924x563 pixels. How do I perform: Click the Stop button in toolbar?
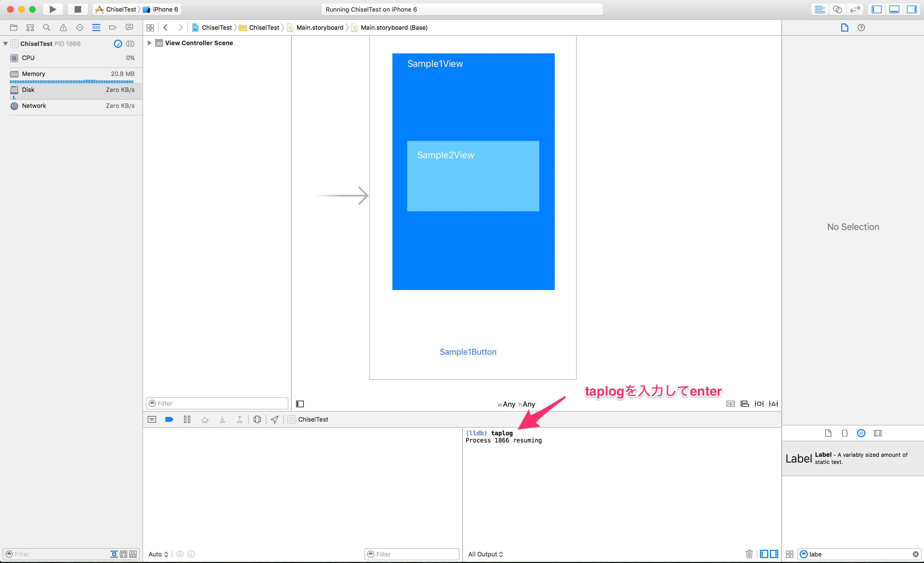click(78, 9)
